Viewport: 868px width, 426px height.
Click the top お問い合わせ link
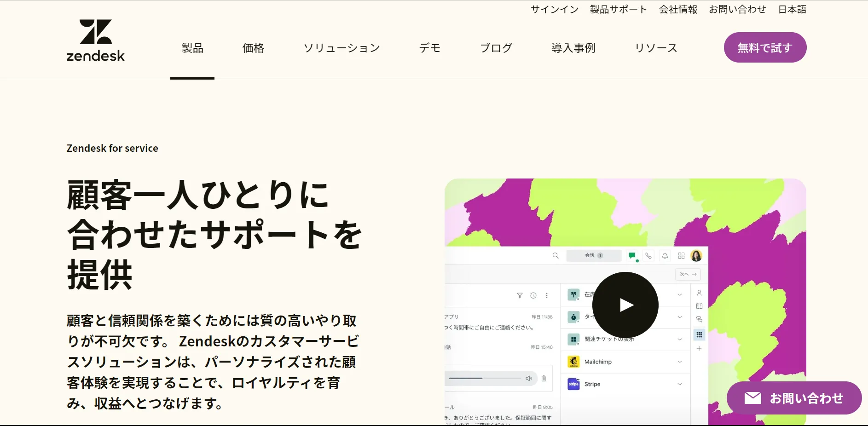[737, 9]
